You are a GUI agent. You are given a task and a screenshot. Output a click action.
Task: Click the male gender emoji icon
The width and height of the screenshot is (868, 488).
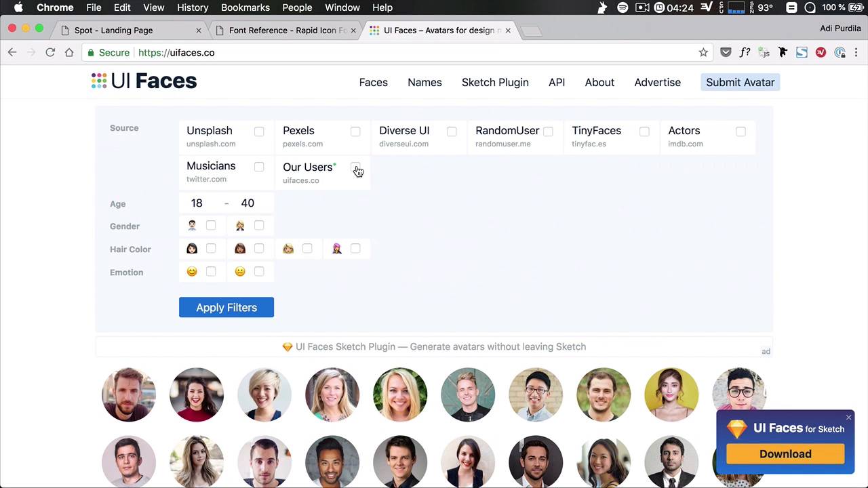click(x=192, y=226)
